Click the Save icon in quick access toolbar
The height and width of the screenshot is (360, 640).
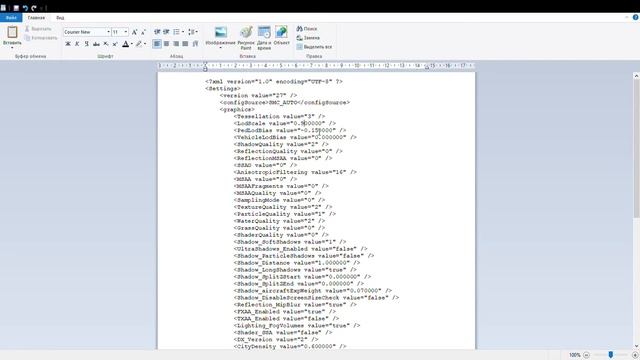tap(16, 8)
